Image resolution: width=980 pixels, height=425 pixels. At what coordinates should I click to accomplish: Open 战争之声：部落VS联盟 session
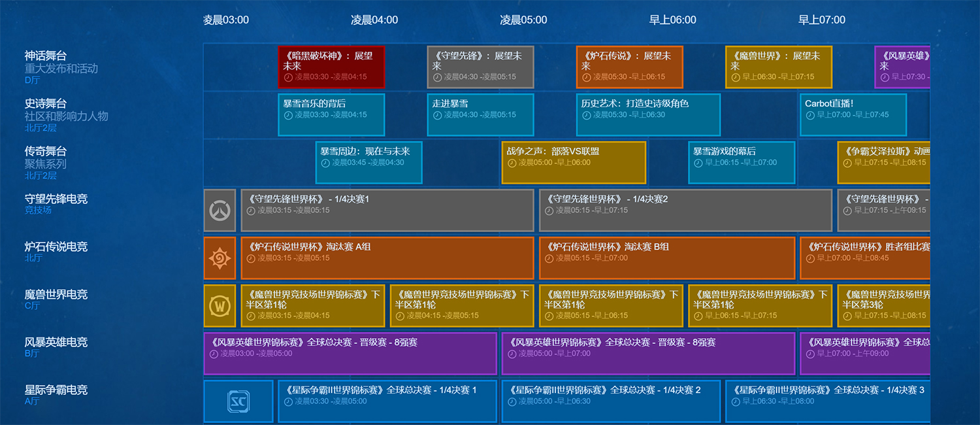tap(574, 163)
